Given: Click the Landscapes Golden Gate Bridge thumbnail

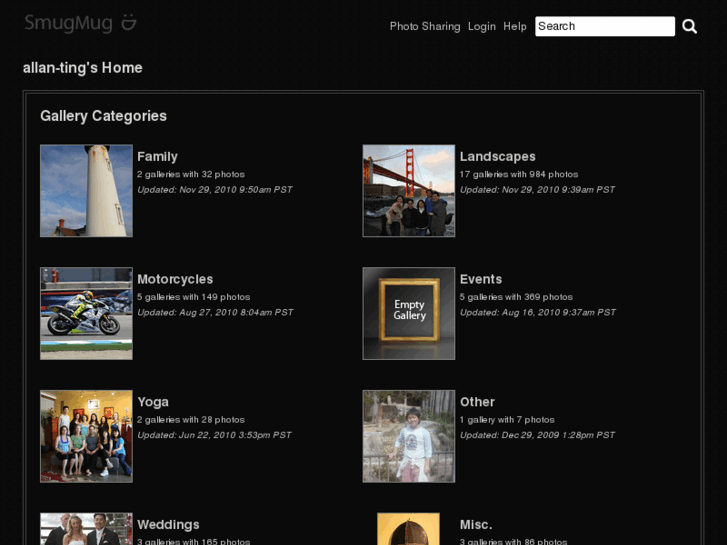Looking at the screenshot, I should point(408,191).
